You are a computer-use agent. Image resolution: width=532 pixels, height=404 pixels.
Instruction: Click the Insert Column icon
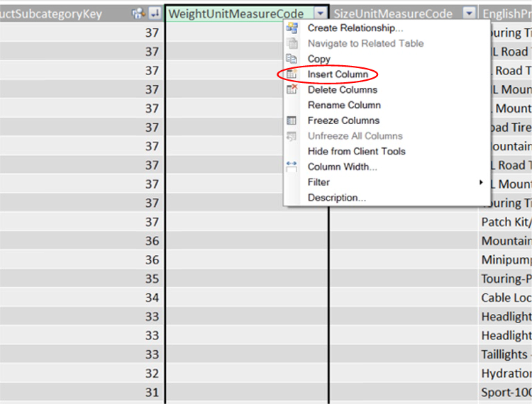292,74
